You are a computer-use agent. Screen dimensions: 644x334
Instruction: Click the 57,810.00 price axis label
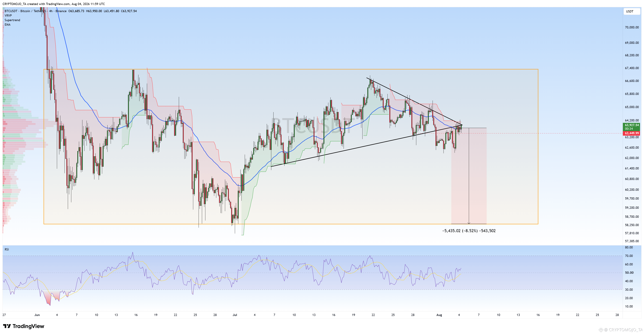tap(632, 233)
